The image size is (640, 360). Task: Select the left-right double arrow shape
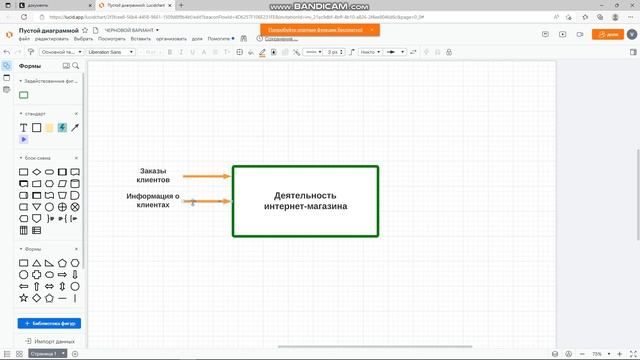pyautogui.click(x=49, y=287)
